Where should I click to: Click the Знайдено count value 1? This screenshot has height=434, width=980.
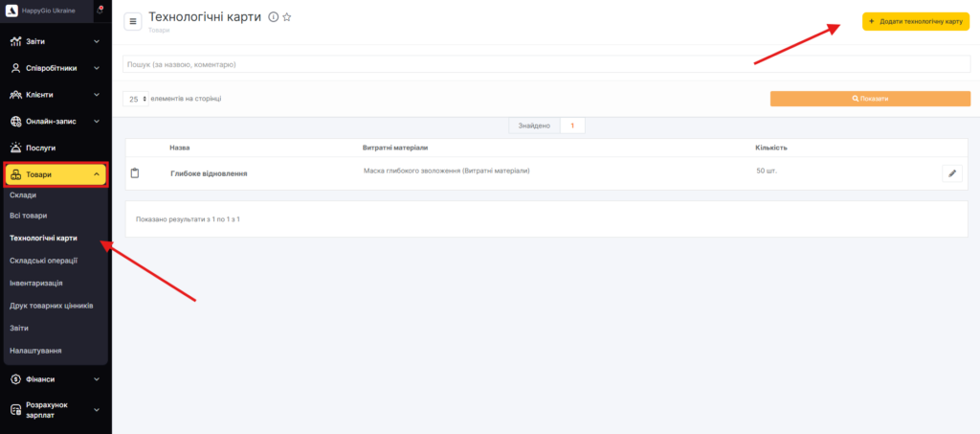click(572, 126)
